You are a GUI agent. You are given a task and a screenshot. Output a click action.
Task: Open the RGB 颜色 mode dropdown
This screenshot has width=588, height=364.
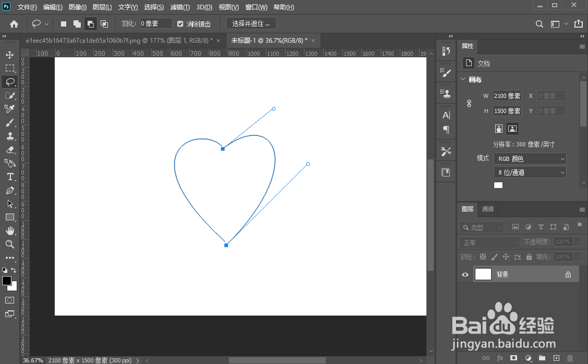click(x=530, y=159)
